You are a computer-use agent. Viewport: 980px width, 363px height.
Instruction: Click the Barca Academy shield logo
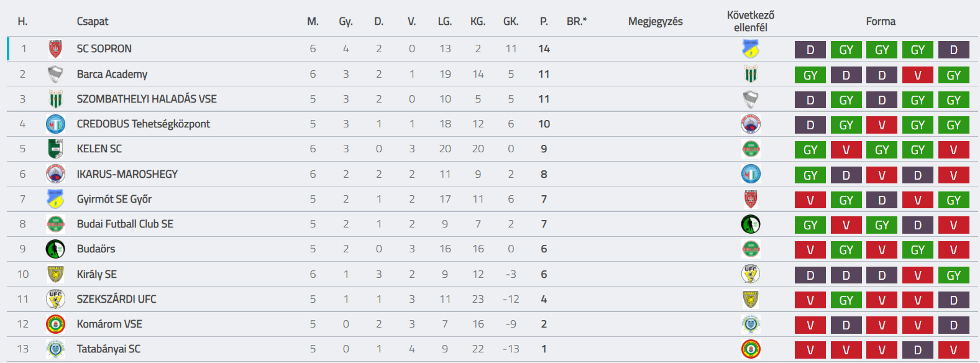click(x=55, y=74)
